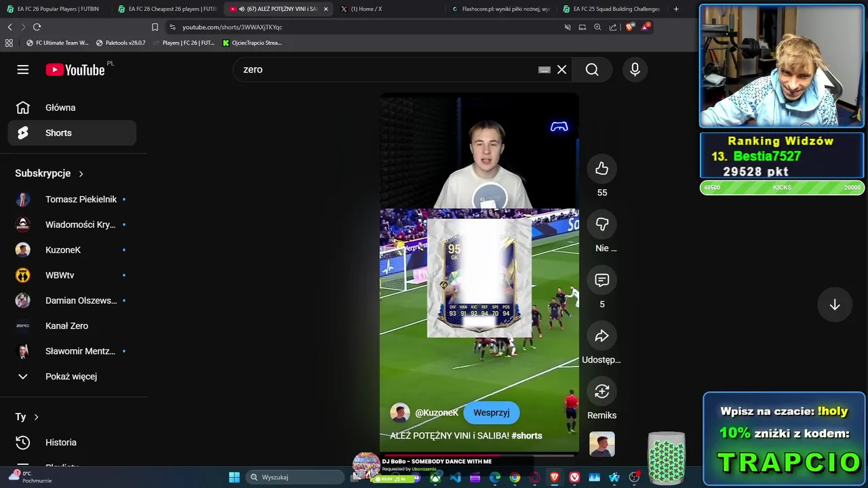The image size is (868, 488).
Task: Reload the current page
Action: pos(37,27)
